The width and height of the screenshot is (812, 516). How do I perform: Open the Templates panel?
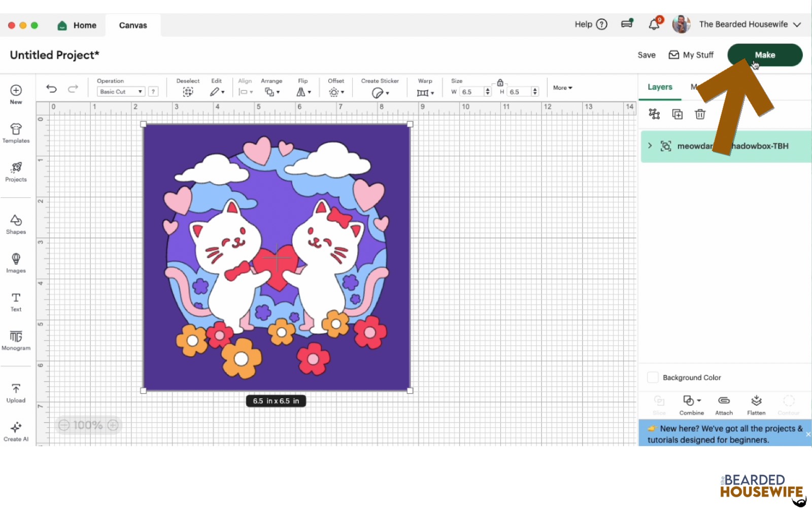point(16,133)
